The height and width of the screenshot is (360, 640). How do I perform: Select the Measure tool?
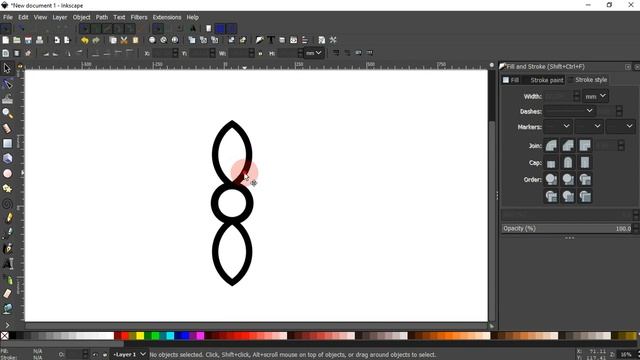[x=7, y=129]
